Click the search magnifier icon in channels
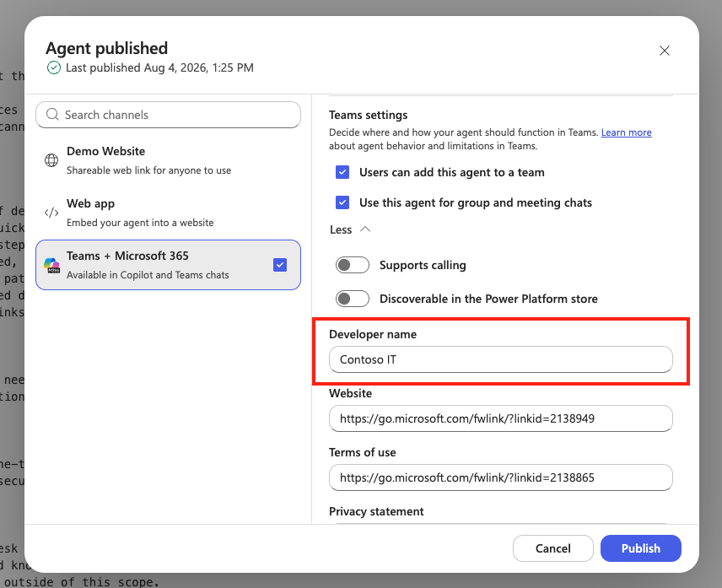The image size is (722, 588). tap(52, 114)
